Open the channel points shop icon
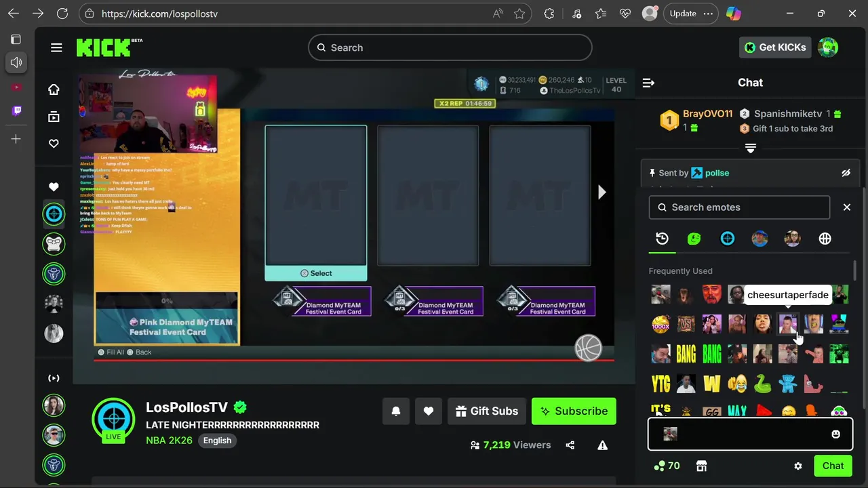This screenshot has height=488, width=868. tap(701, 466)
